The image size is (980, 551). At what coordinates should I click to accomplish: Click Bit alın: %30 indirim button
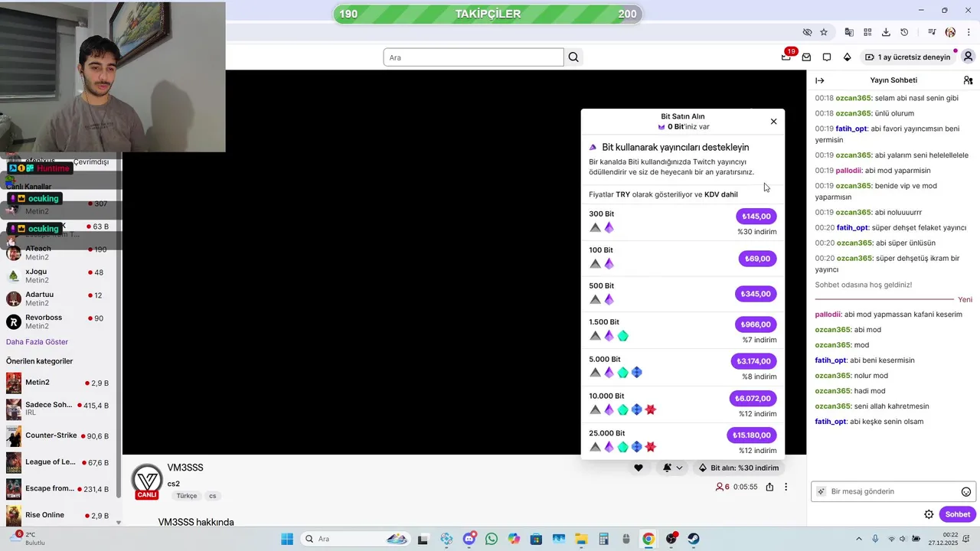tap(739, 468)
